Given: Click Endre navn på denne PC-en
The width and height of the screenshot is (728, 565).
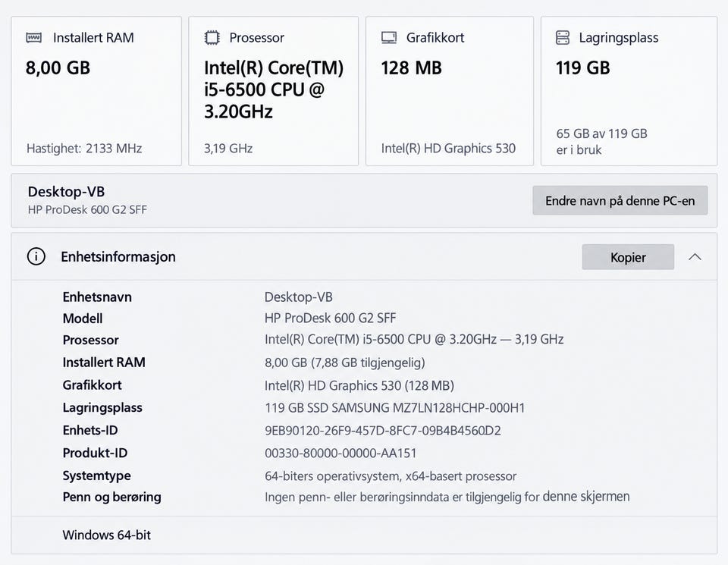Looking at the screenshot, I should pyautogui.click(x=620, y=200).
